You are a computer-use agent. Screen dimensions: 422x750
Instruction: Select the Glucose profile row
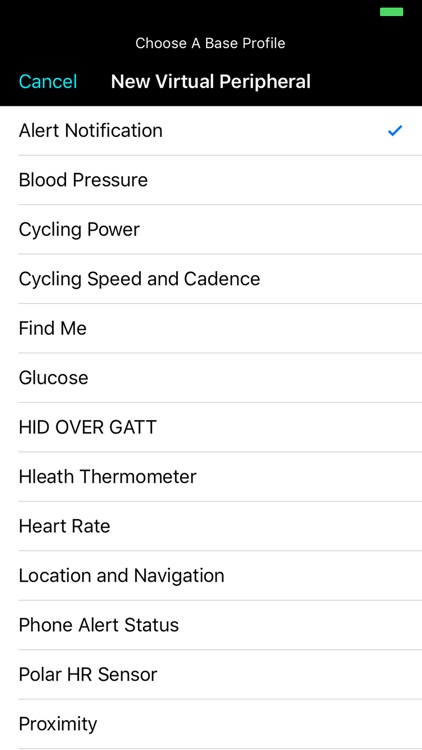coord(211,378)
